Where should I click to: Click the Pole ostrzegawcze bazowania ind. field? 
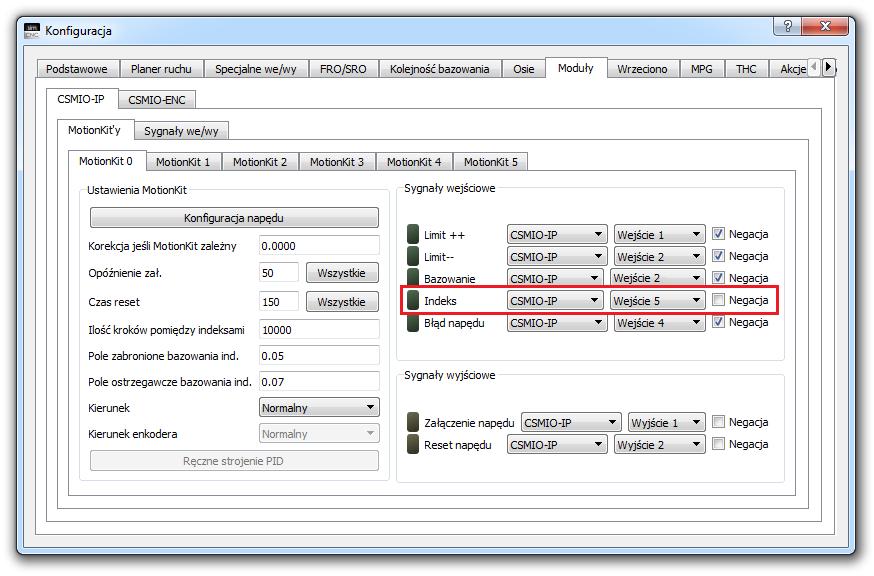coord(319,382)
